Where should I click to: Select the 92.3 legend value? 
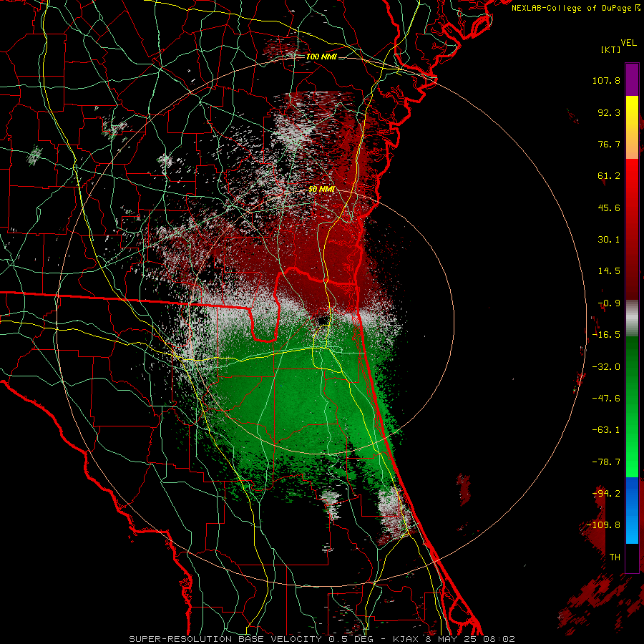[x=609, y=112]
